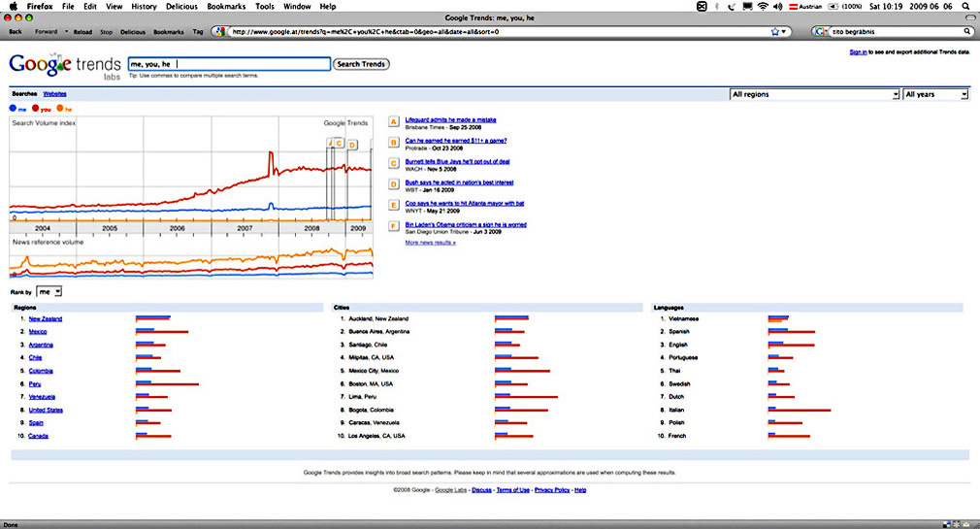The image size is (980, 529).
Task: Click the Firefox search box with 'tito begräbnis'
Action: (x=895, y=31)
